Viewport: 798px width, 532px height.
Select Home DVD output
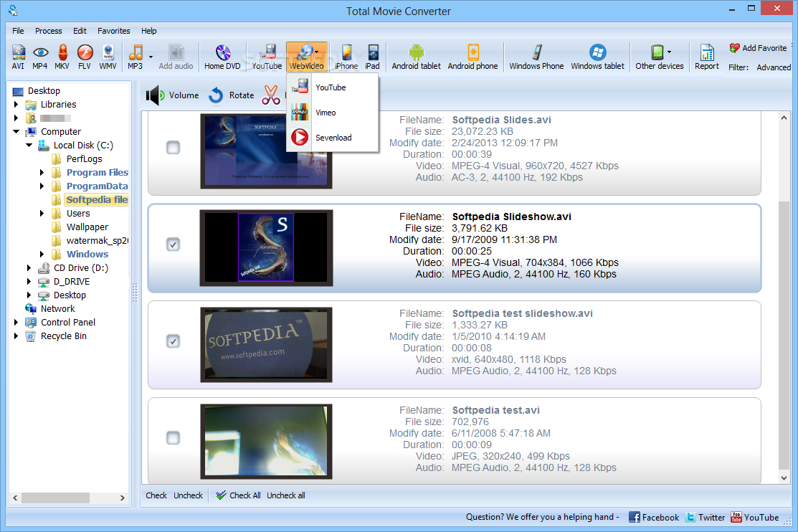pos(222,57)
